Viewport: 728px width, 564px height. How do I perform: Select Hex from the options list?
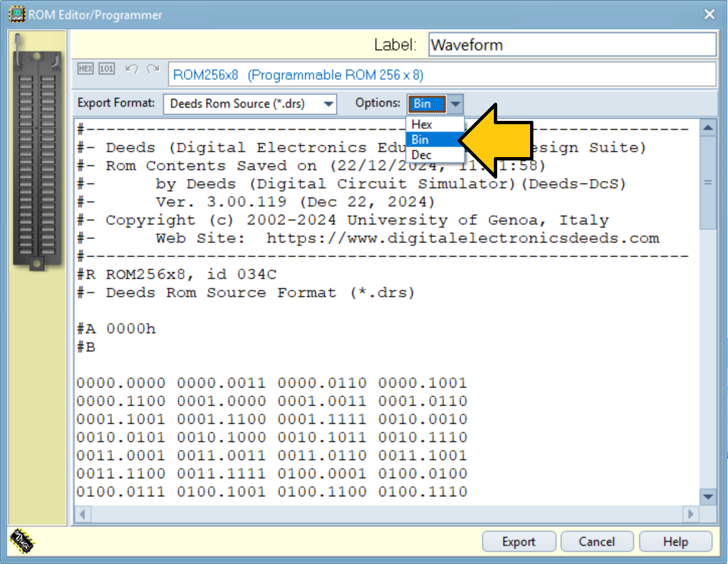pyautogui.click(x=435, y=124)
